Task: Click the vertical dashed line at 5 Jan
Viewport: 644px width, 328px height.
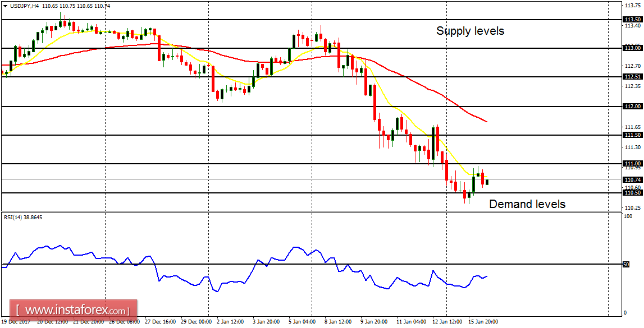Action: pyautogui.click(x=311, y=112)
